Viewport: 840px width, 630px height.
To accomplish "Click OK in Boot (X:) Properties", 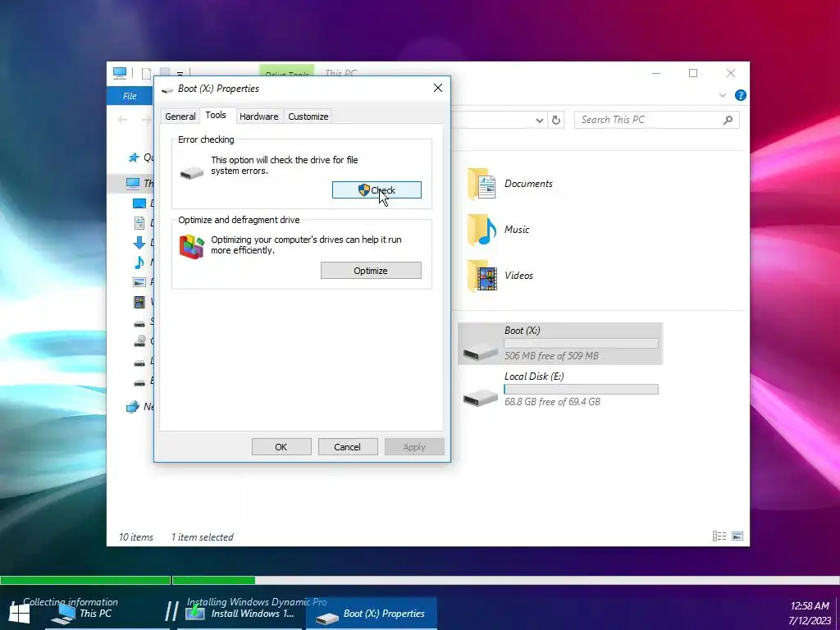I will [281, 447].
